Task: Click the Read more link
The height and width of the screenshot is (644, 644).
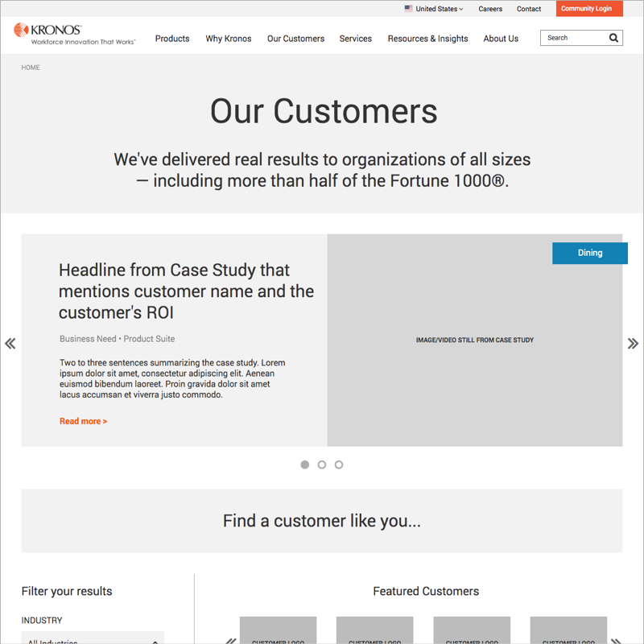Action: (84, 421)
